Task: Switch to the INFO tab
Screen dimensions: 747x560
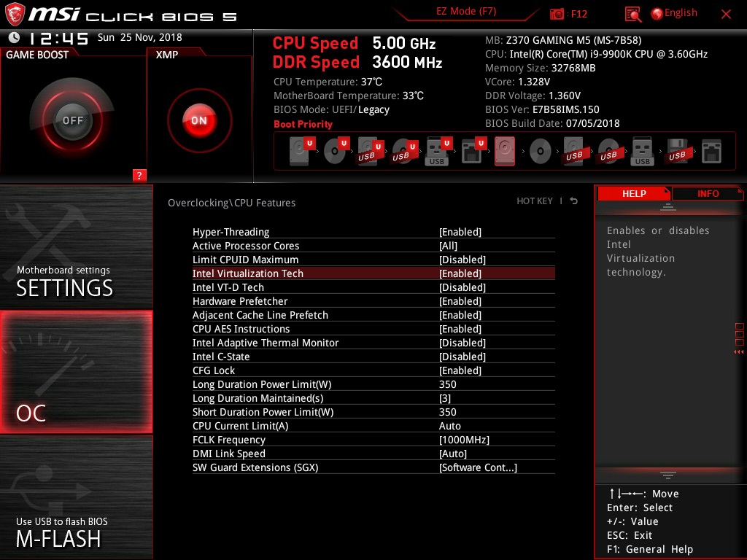Action: (708, 193)
